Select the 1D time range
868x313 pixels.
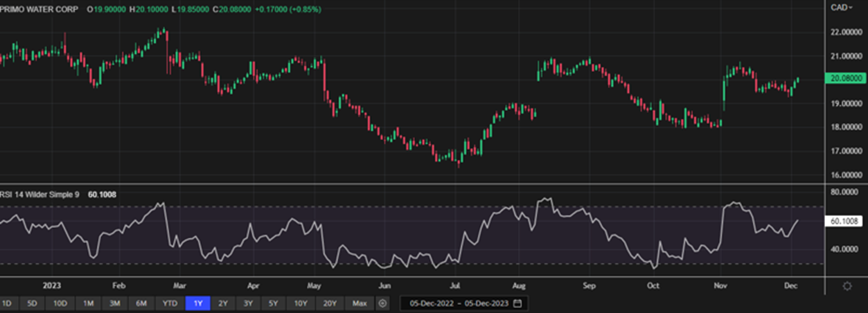click(x=6, y=303)
